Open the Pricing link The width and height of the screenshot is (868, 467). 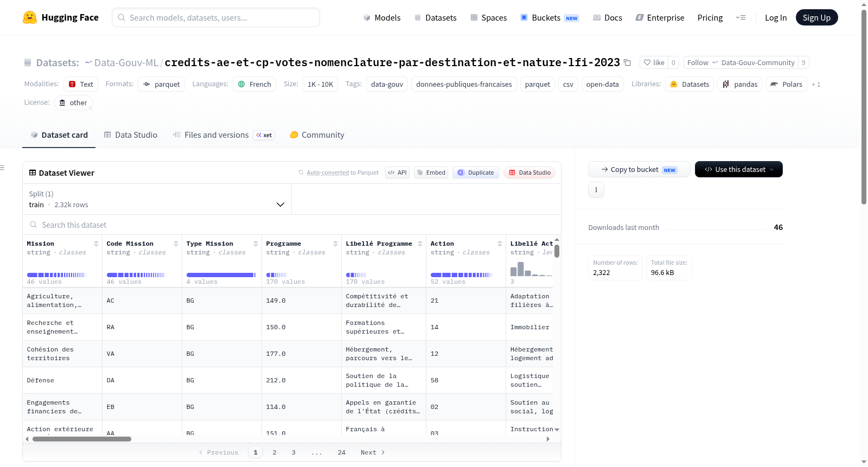(710, 17)
